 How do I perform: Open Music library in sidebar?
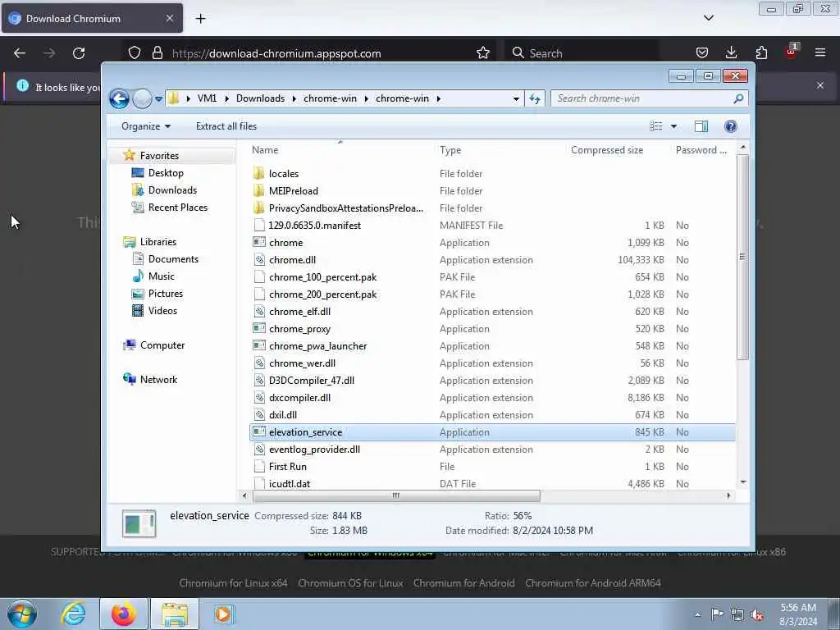pyautogui.click(x=162, y=276)
